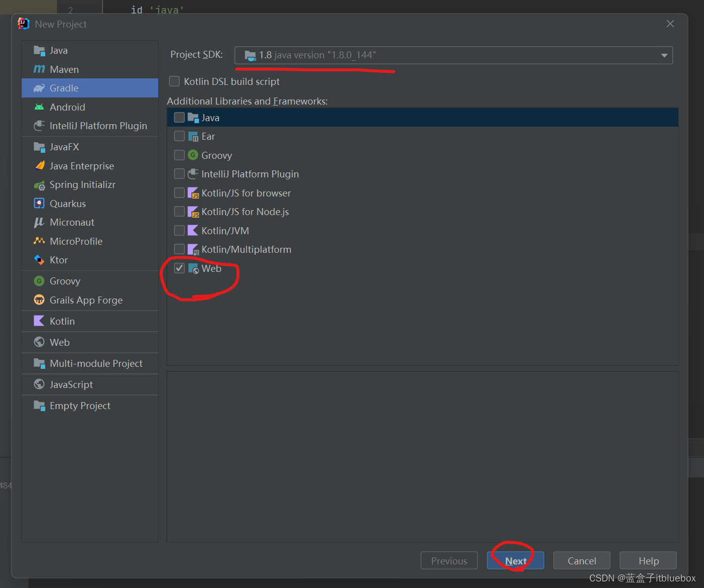
Task: Click the Groovy green icon in sidebar
Action: click(39, 281)
